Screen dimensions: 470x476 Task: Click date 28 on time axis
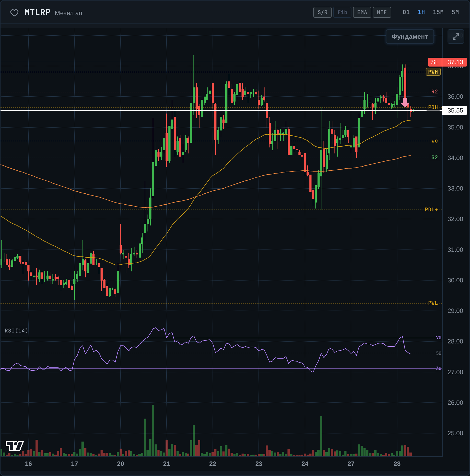click(x=397, y=464)
